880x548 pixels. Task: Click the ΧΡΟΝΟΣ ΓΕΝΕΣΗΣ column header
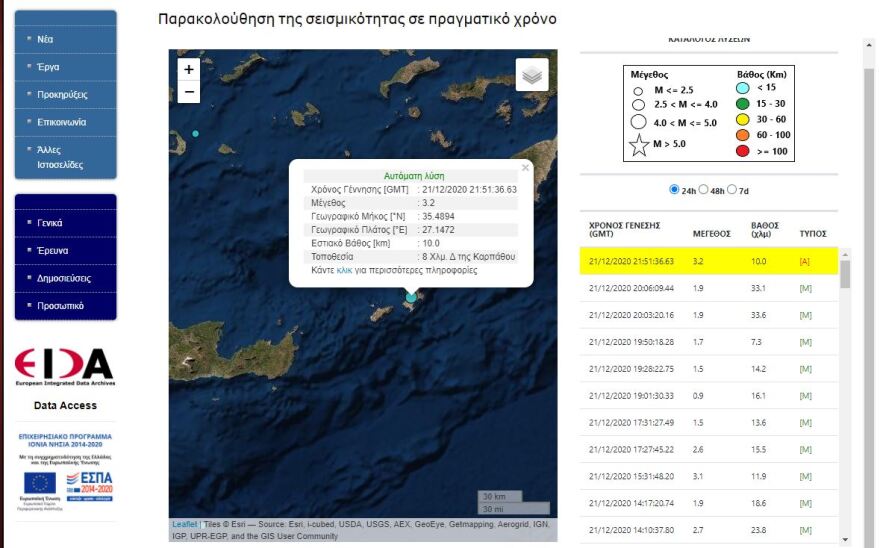pos(624,229)
